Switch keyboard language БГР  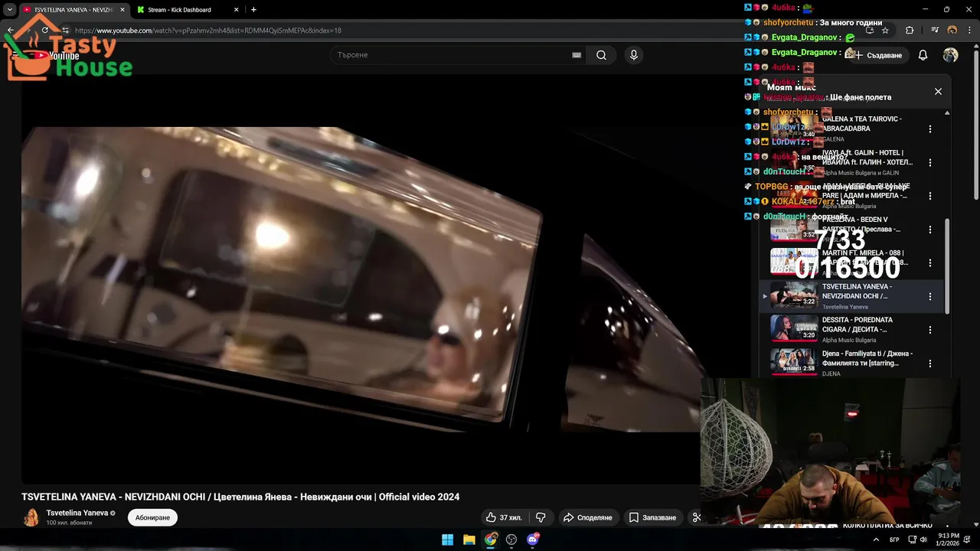pos(894,540)
